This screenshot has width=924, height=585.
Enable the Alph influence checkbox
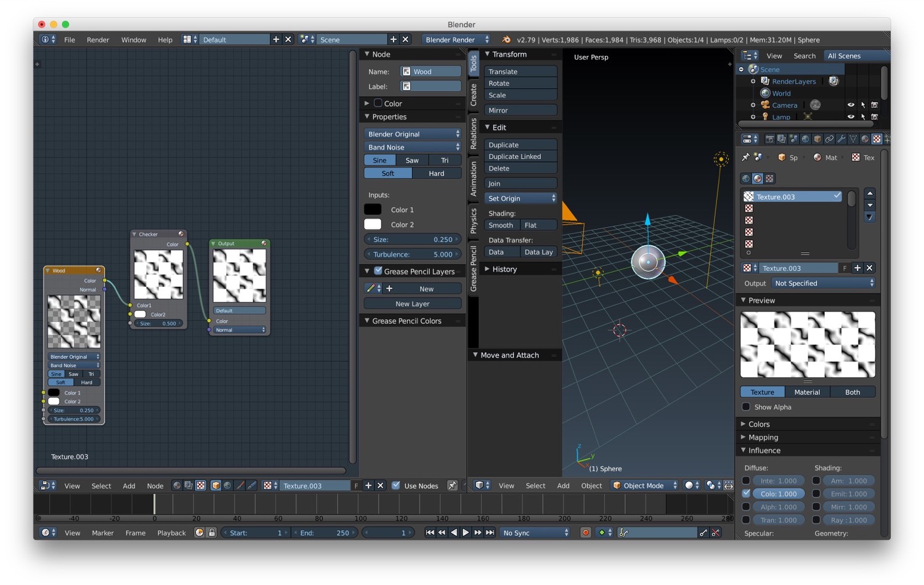[746, 507]
